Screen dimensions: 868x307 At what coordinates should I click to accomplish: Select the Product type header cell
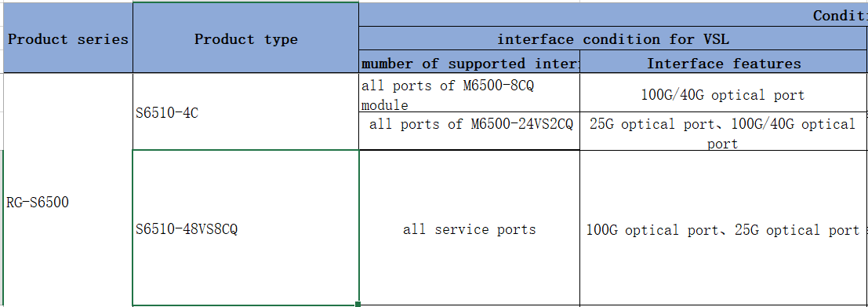245,38
